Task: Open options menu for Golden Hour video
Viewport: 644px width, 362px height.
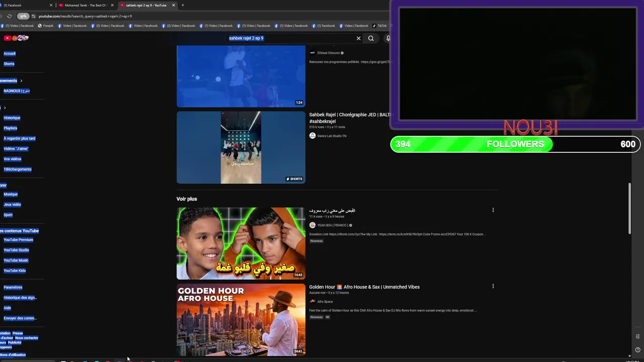Action: coord(493,286)
